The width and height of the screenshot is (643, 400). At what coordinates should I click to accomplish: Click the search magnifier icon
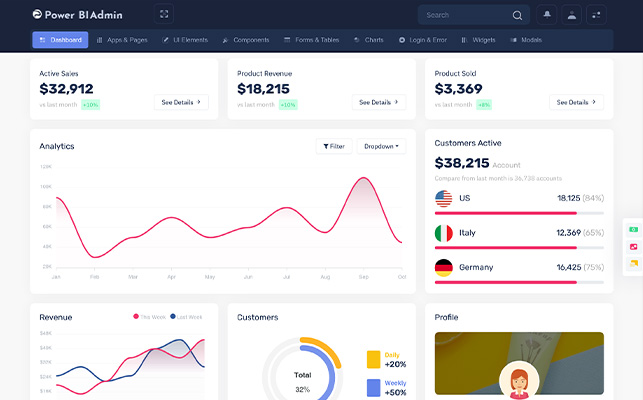click(517, 15)
